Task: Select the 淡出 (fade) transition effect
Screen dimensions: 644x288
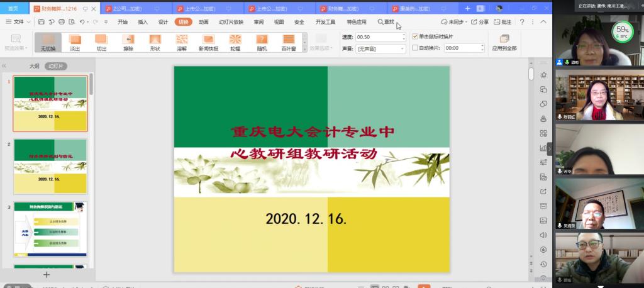Action: point(75,42)
